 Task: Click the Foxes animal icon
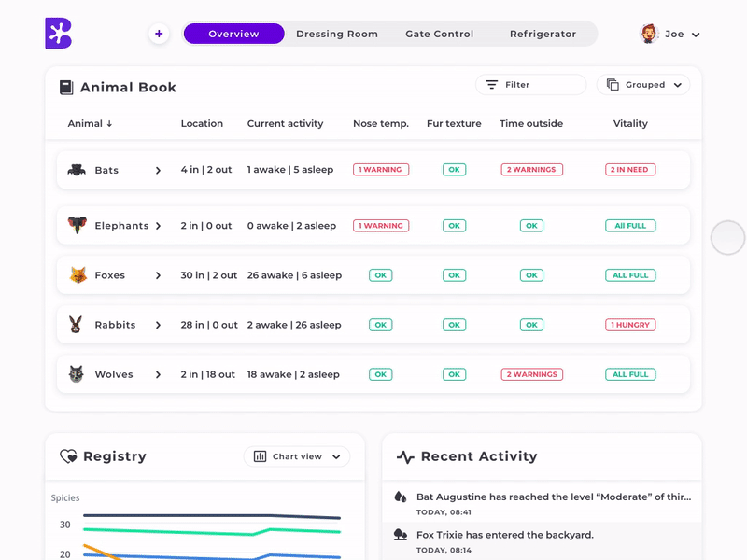[x=78, y=275]
